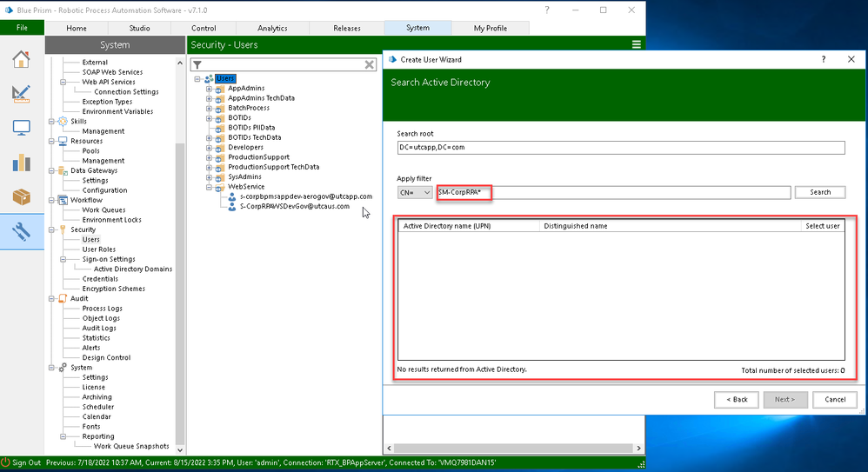
Task: Click the Workflow icon in System tree
Action: (63, 200)
